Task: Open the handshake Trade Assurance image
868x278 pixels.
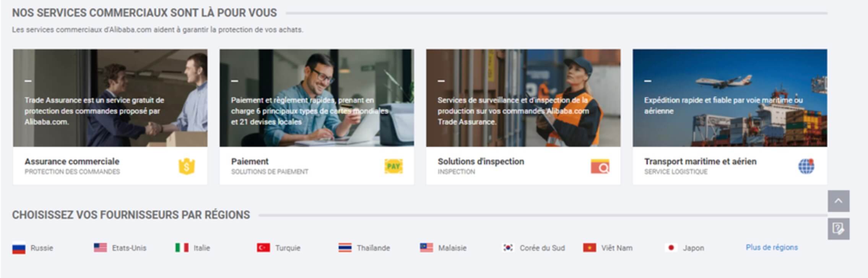Action: coord(110,98)
